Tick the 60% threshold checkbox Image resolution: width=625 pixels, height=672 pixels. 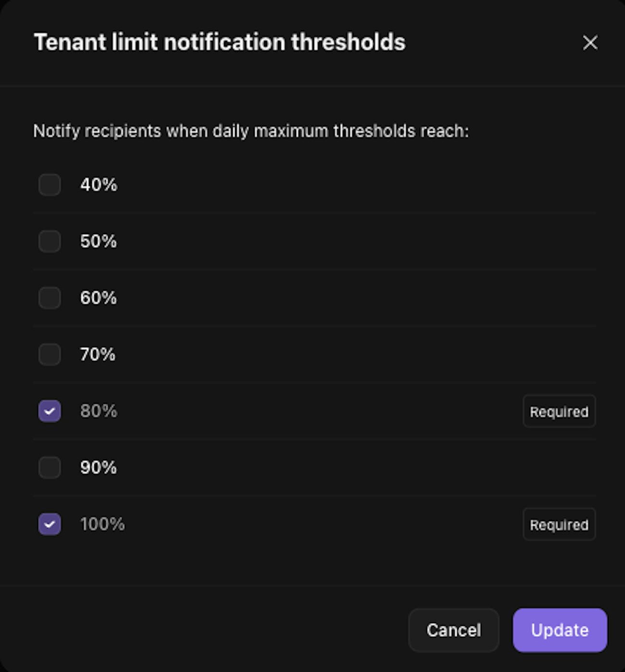point(50,298)
